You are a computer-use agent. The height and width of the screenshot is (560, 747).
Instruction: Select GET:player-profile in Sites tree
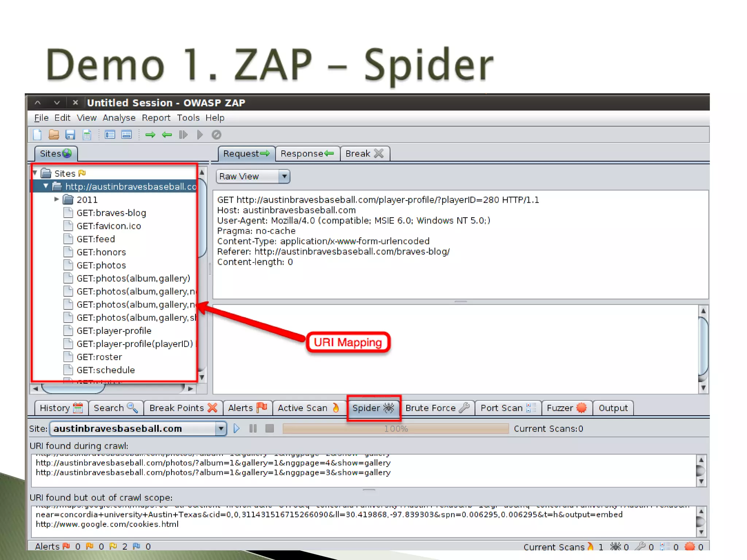pyautogui.click(x=114, y=331)
